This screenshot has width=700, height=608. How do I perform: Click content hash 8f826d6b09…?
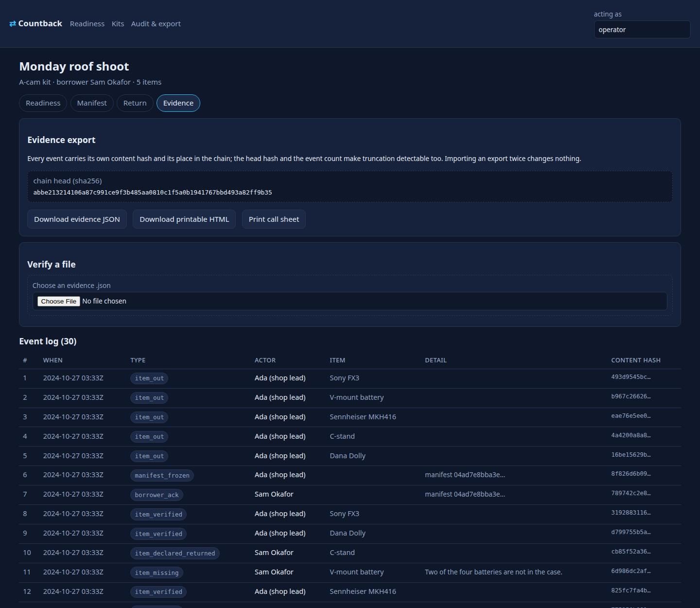coord(630,474)
